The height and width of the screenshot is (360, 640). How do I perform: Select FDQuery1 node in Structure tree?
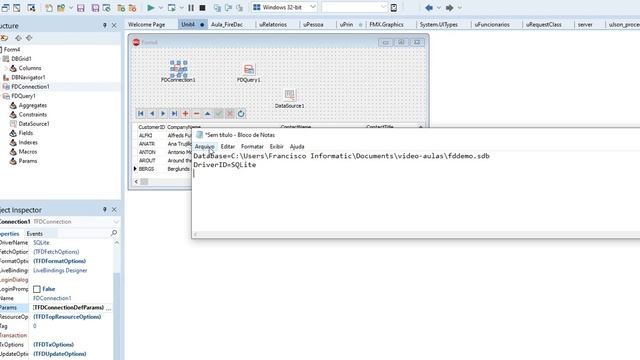click(23, 96)
